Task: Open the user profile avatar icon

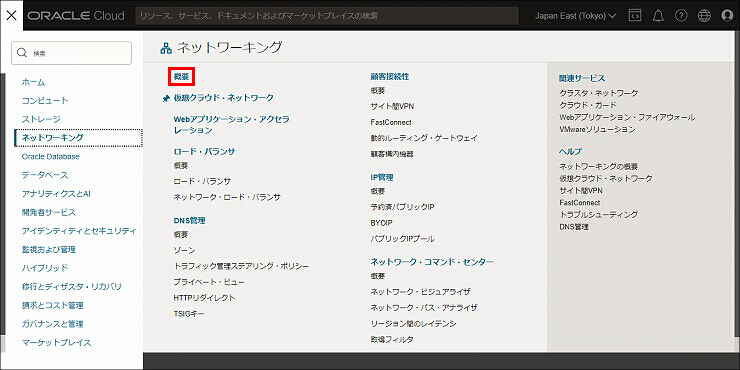Action: (x=727, y=16)
